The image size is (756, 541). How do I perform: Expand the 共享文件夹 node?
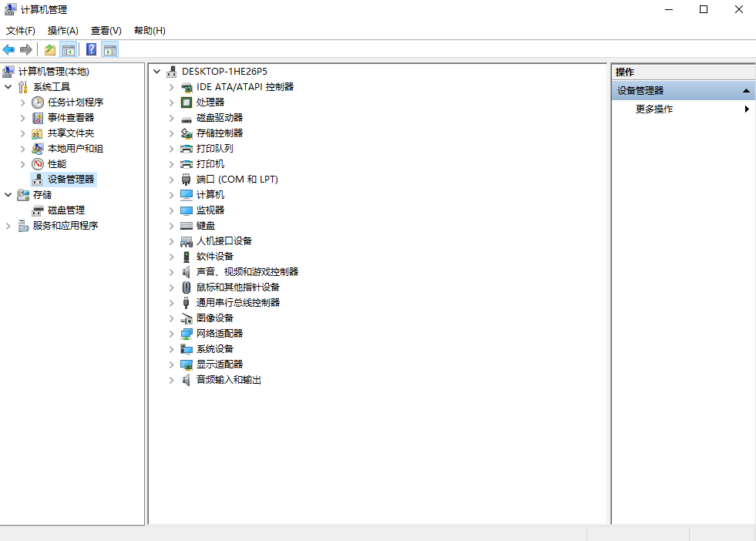[x=22, y=133]
